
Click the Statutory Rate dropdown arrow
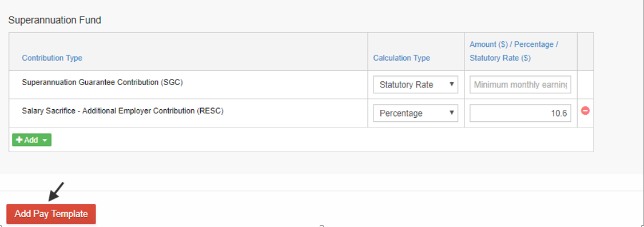[452, 85]
